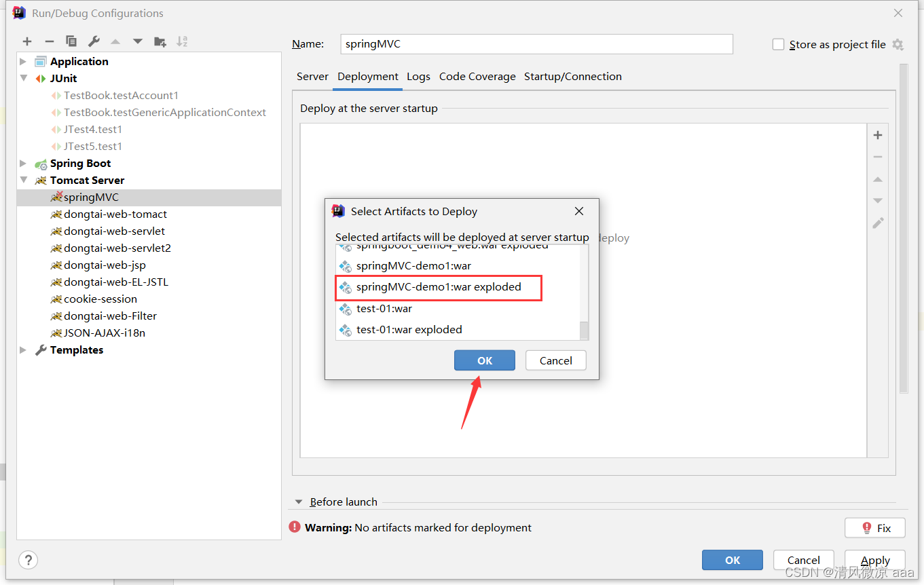Click the help question mark icon
This screenshot has height=585, width=924.
pos(28,560)
